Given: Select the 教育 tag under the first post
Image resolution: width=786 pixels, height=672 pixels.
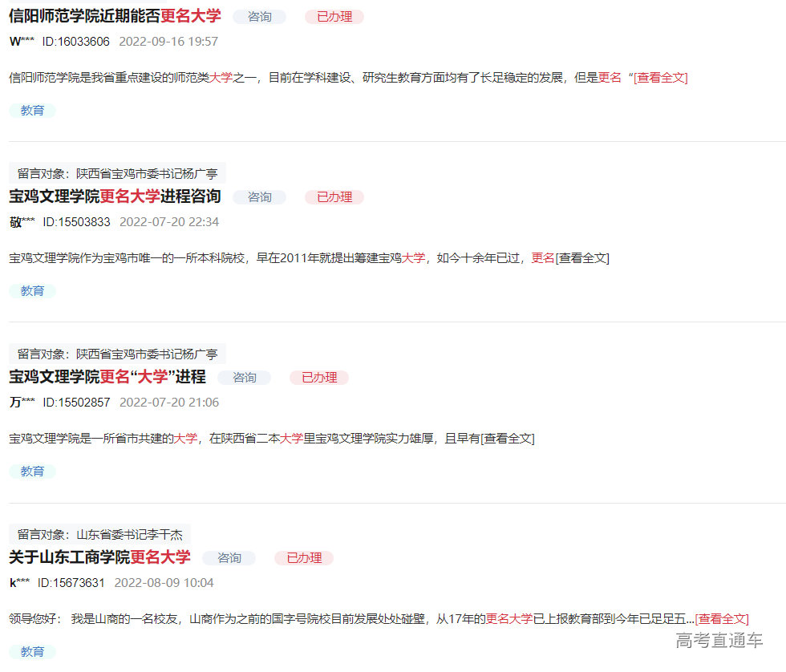Looking at the screenshot, I should click(x=33, y=110).
